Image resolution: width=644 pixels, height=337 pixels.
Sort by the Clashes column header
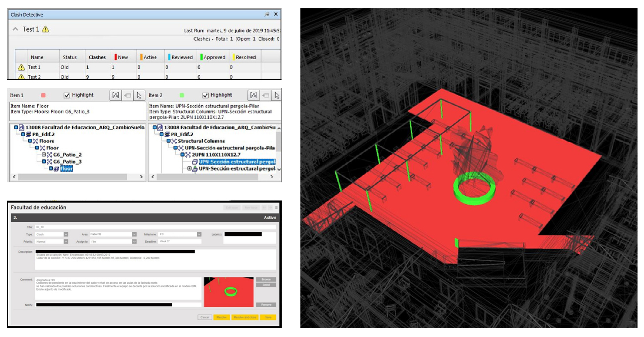click(97, 57)
